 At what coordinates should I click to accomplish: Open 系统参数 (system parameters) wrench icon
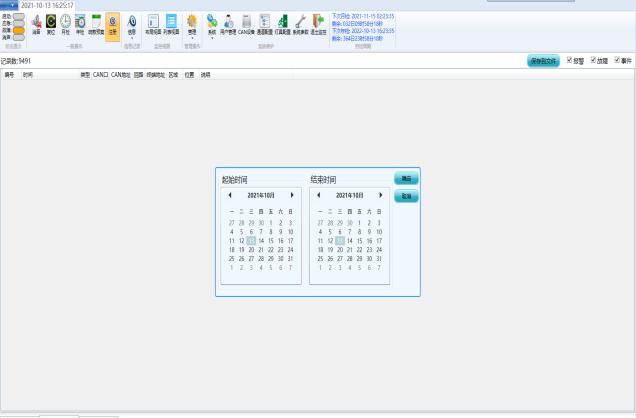[x=300, y=22]
